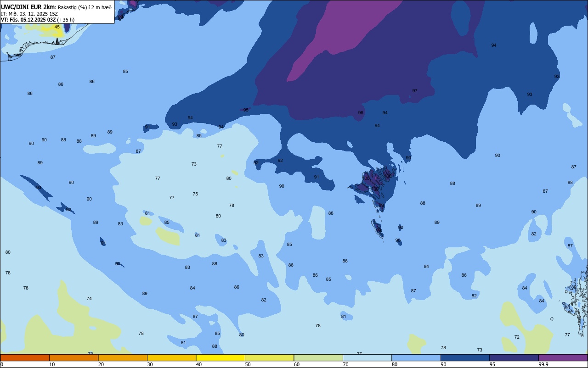Click the "IT: Mið. 03. 12. 2025 15Z" line
588x368 pixels.
coord(29,14)
